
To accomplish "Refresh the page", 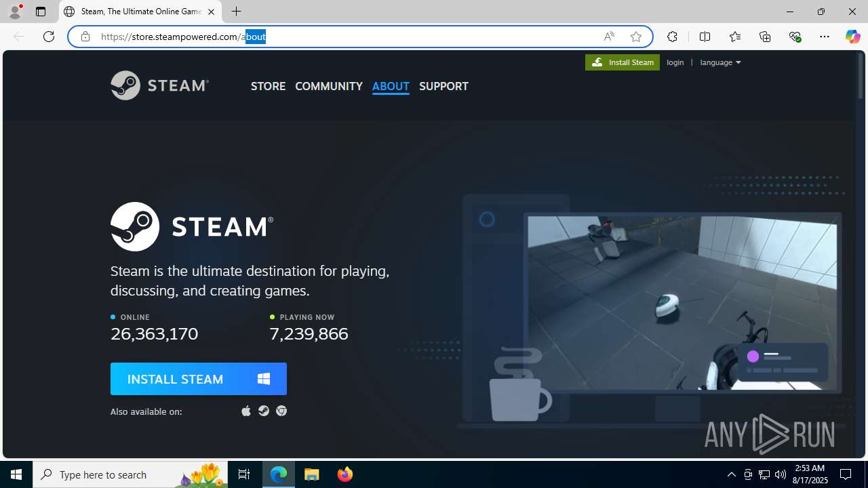I will click(x=49, y=37).
